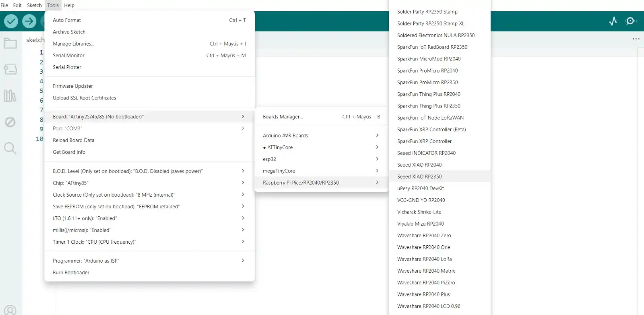Screen dimensions: 644x315
Task: Open the Search magnifier sidebar icon
Action: [x=10, y=148]
